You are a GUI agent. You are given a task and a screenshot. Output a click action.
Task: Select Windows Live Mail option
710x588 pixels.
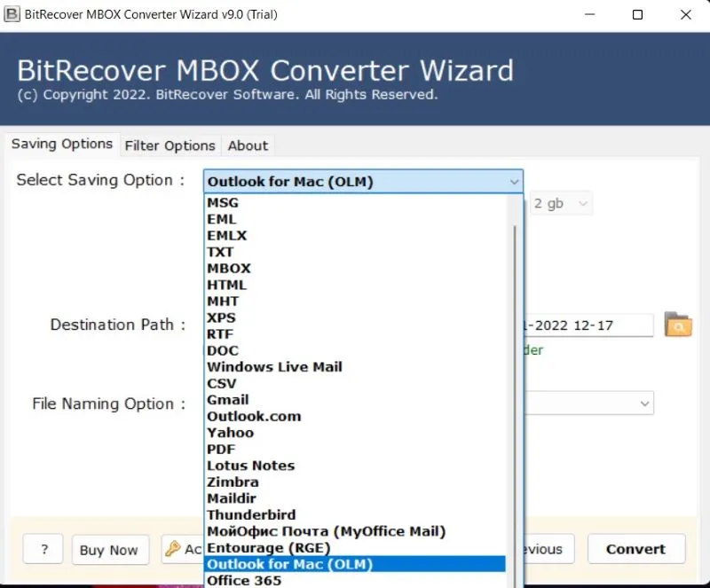[x=356, y=366]
